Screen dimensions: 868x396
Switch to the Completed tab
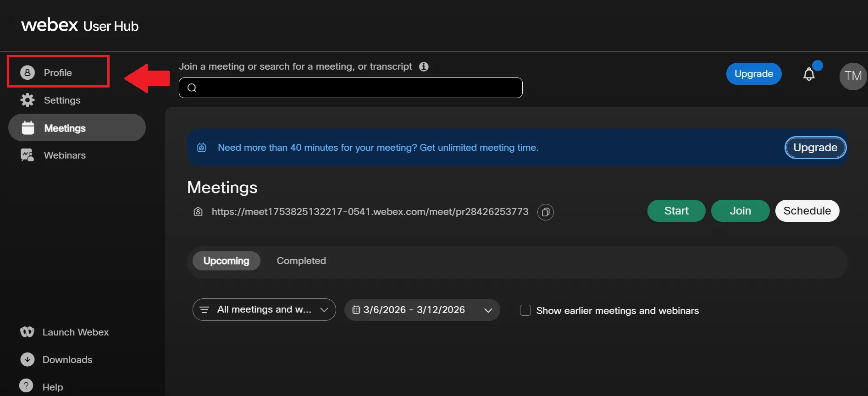coord(301,261)
